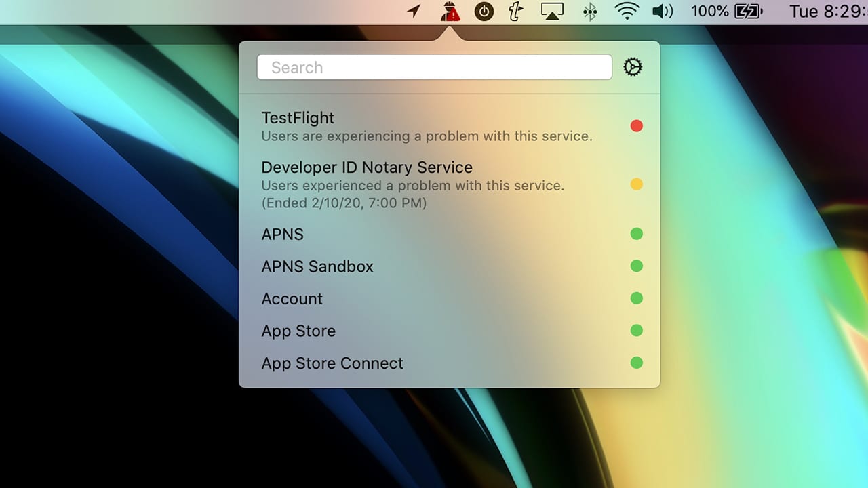Click the Search field in the popover
868x488 pixels.
[x=435, y=67]
